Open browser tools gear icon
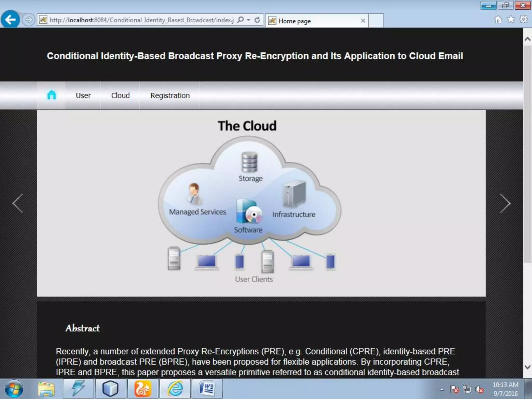The height and width of the screenshot is (399, 532). click(x=523, y=19)
